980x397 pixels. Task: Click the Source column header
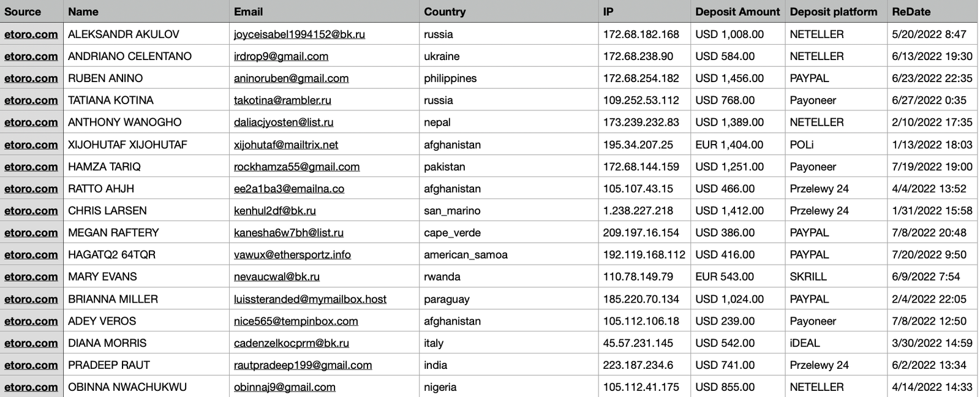pyautogui.click(x=23, y=12)
